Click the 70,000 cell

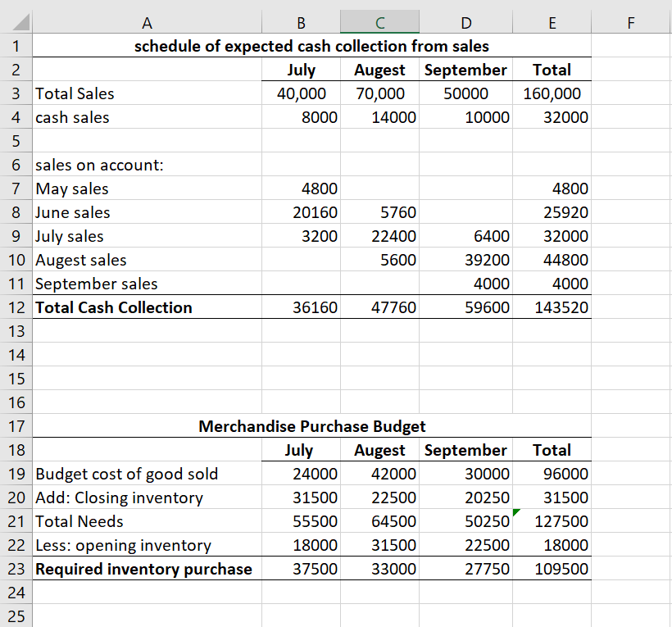[379, 93]
